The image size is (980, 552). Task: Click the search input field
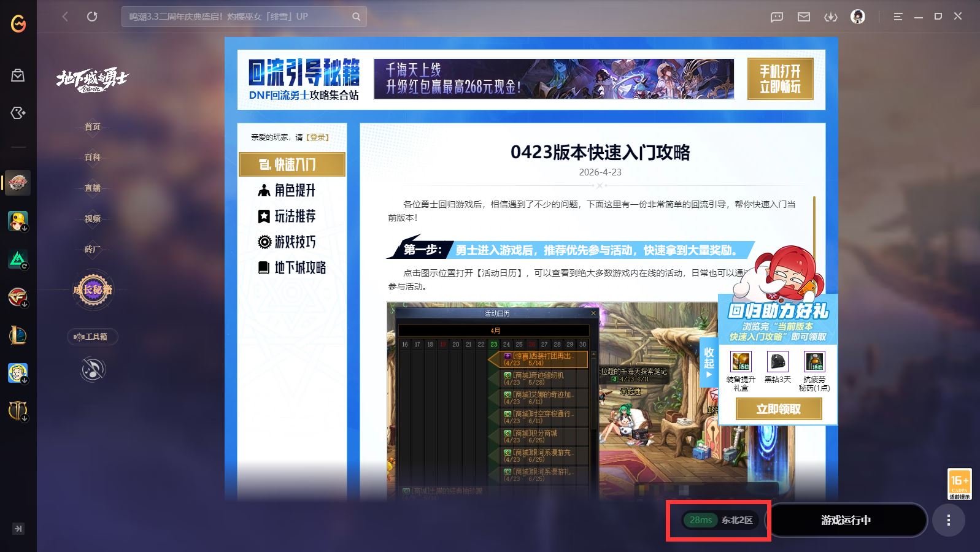coord(244,17)
